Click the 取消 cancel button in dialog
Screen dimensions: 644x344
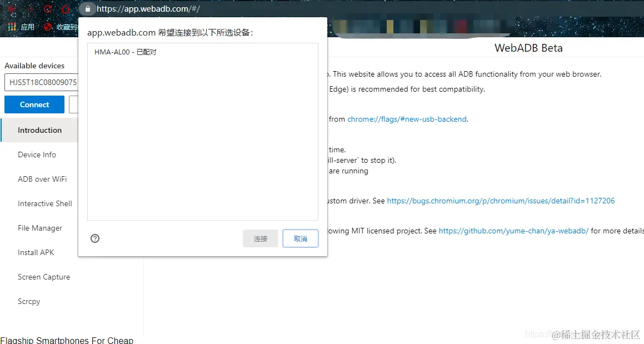[300, 238]
